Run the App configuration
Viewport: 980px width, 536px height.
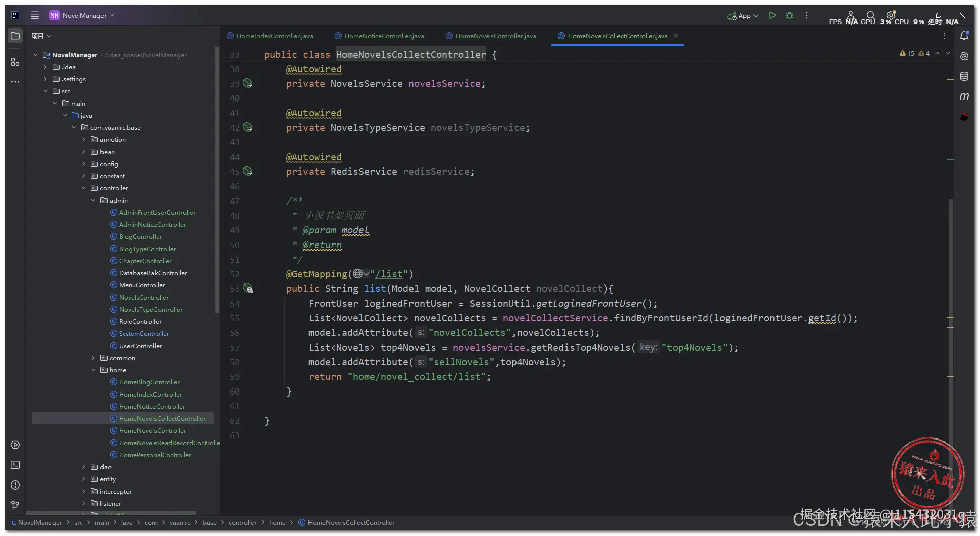(772, 15)
